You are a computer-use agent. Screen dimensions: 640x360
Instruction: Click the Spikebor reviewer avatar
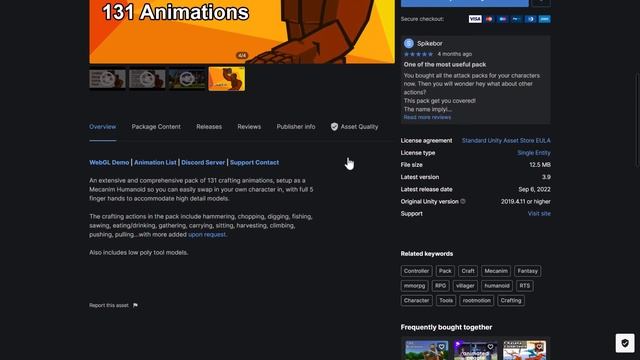(409, 43)
